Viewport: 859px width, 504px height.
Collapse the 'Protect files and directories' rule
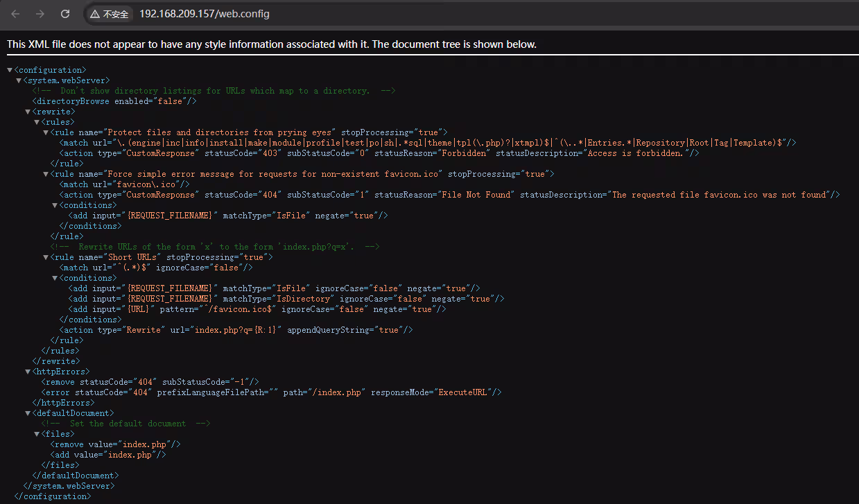[46, 132]
